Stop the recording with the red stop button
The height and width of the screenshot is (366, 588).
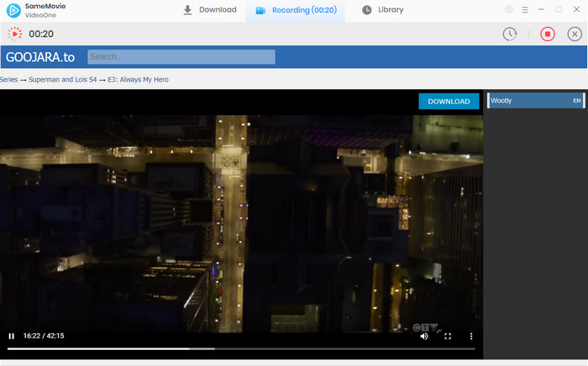coord(548,34)
